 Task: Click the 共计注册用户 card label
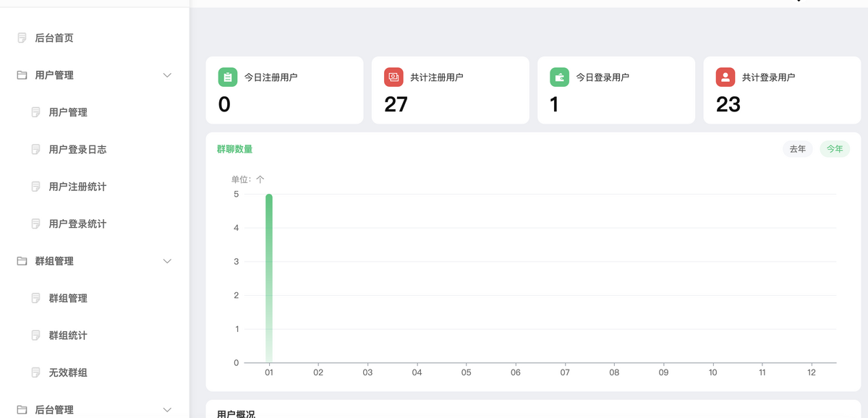437,77
